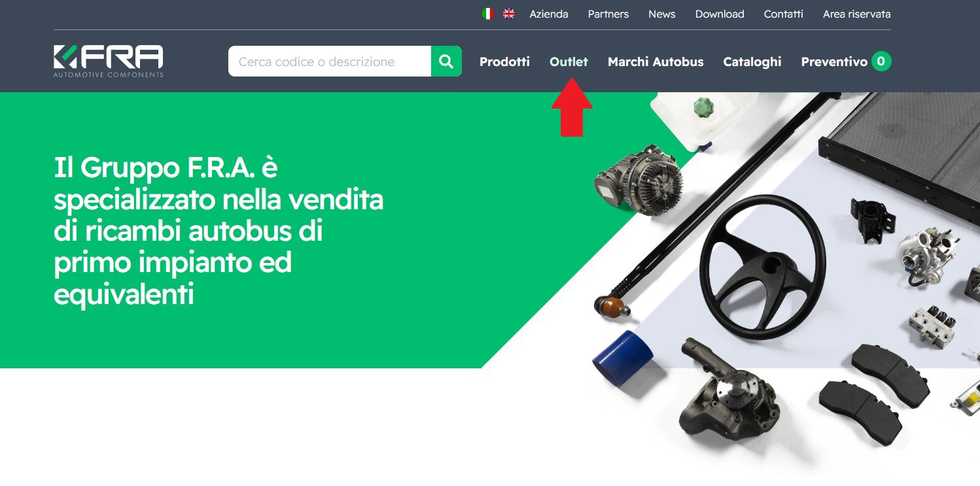Screen dimensions: 980x486
Task: Open the Azienda page link
Action: tap(549, 14)
